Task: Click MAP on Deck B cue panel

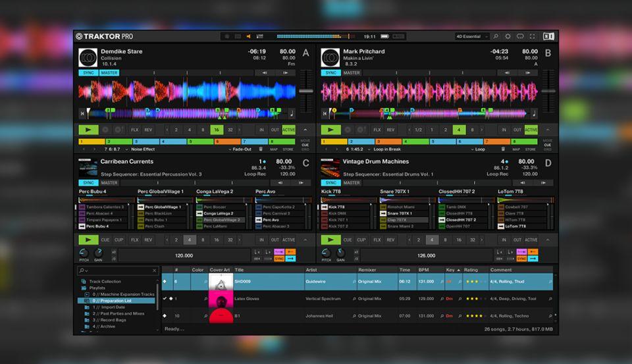Action: coord(516,149)
